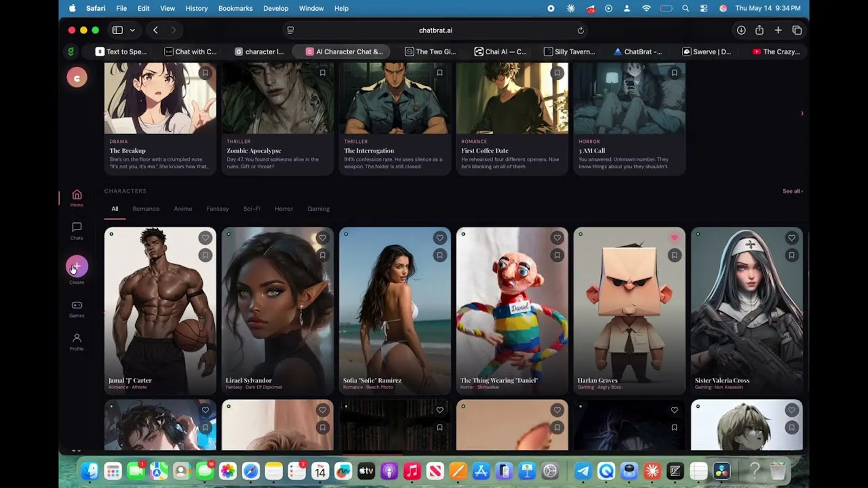Screen dimensions: 868x488
Task: Open The Breakup scenario thumbnail
Action: tap(160, 98)
